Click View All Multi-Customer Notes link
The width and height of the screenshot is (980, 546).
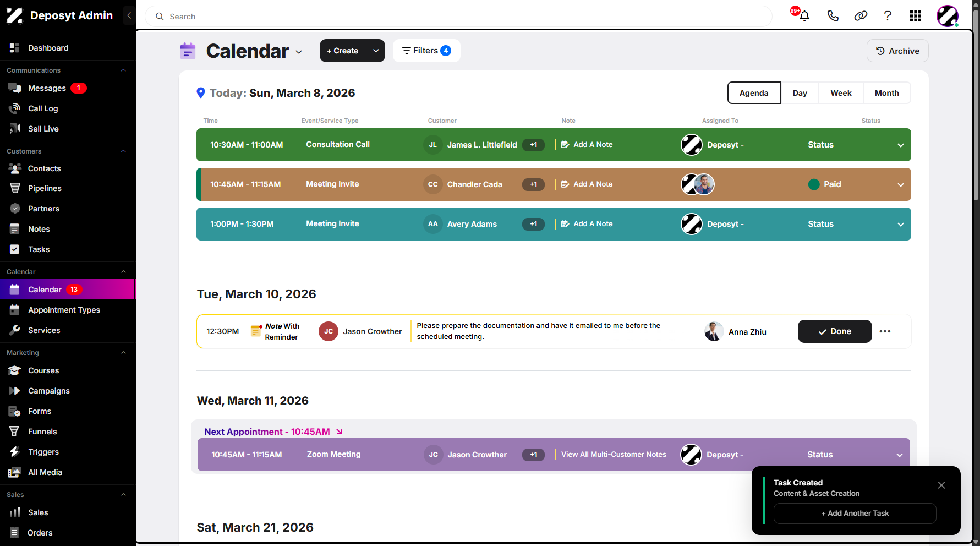tap(614, 455)
